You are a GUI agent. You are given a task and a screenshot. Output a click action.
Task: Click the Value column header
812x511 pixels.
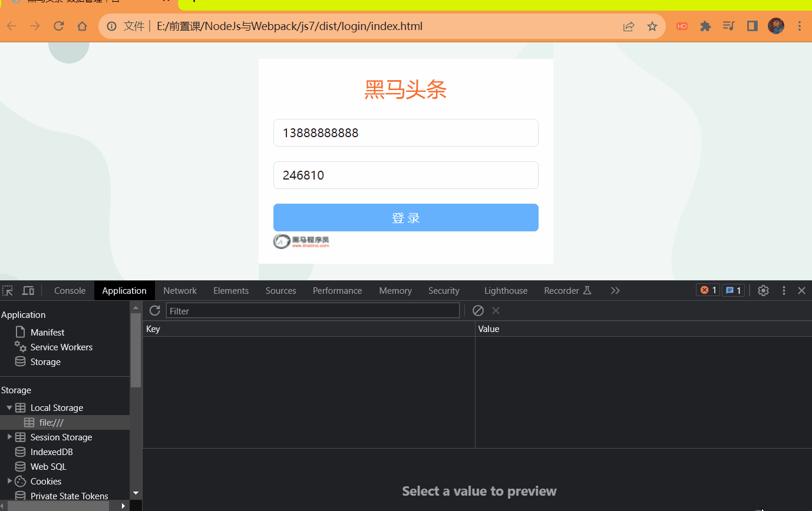point(643,329)
